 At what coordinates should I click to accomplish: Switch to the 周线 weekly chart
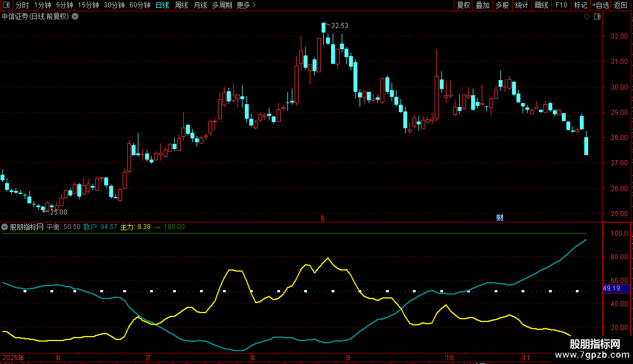pyautogui.click(x=181, y=5)
